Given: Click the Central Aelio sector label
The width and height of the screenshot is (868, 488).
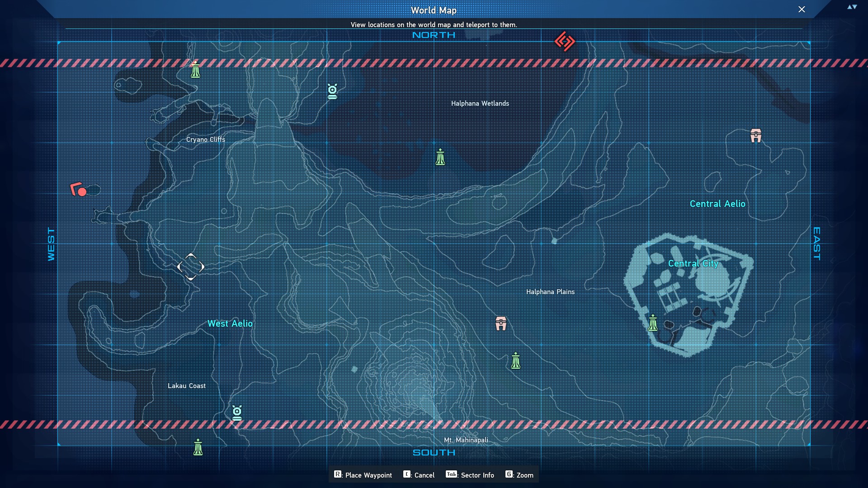Looking at the screenshot, I should pyautogui.click(x=717, y=204).
